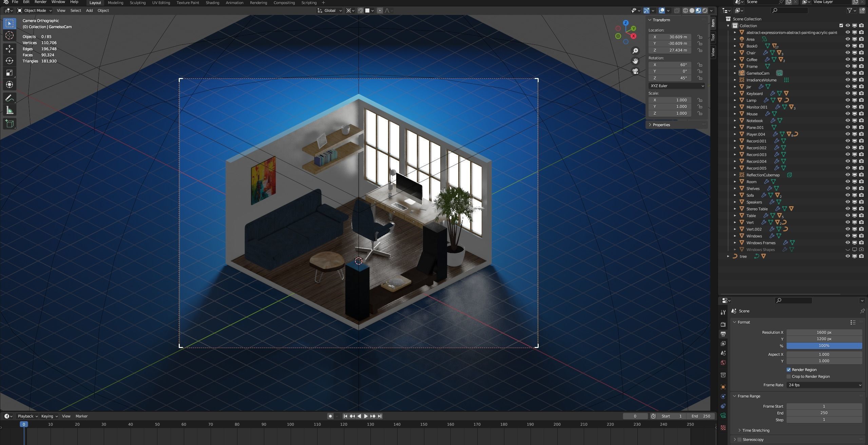Open the Render menu
Screen dimensions: 868x445
pos(41,2)
